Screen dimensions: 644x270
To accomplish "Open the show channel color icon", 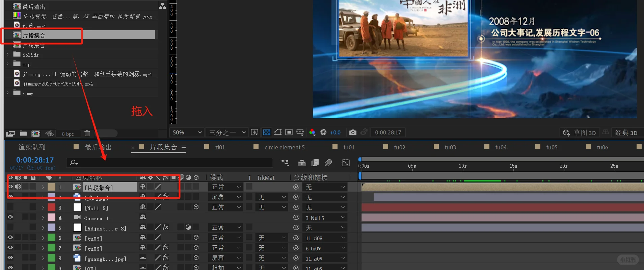I will (312, 132).
